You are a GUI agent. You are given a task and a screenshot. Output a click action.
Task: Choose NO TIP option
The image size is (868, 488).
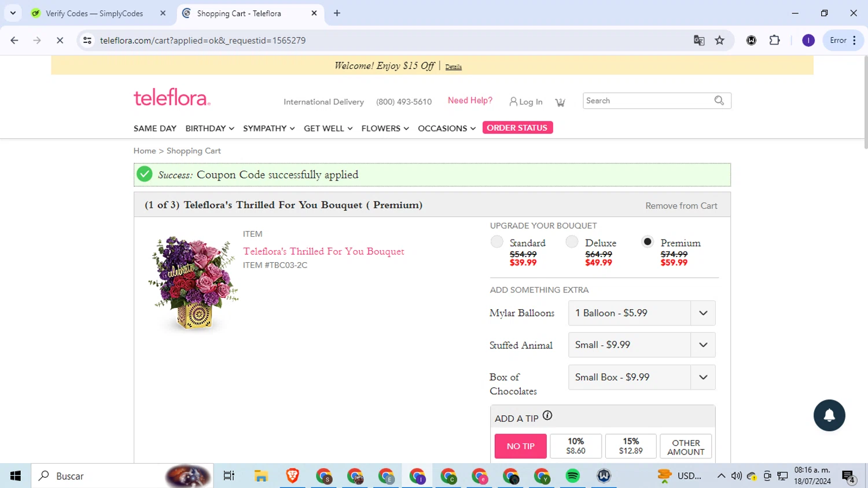[x=521, y=446]
